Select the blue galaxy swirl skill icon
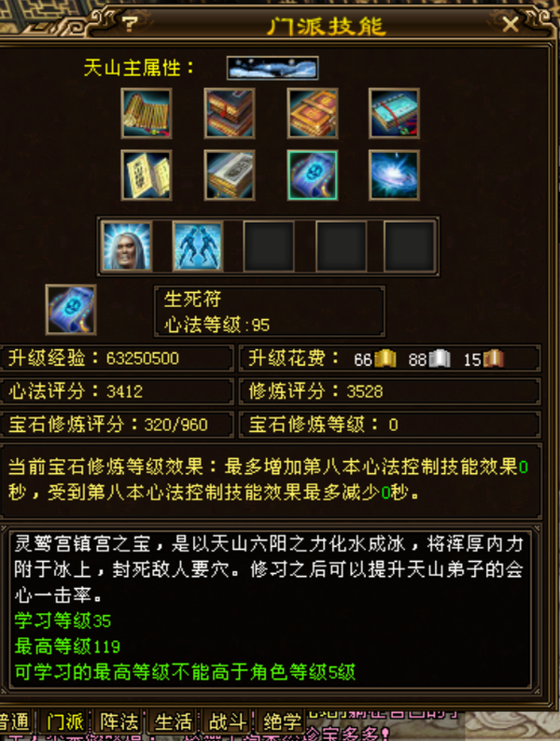Screen dimensions: 560x741 click(x=394, y=175)
